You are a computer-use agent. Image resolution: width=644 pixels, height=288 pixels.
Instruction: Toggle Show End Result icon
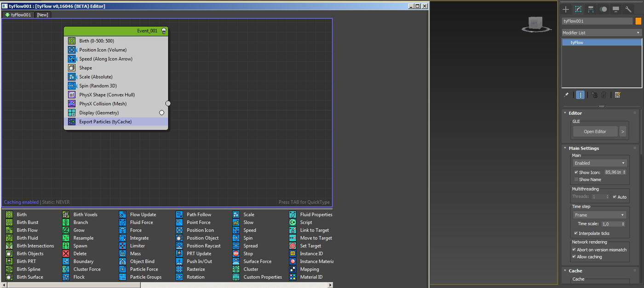(x=581, y=95)
